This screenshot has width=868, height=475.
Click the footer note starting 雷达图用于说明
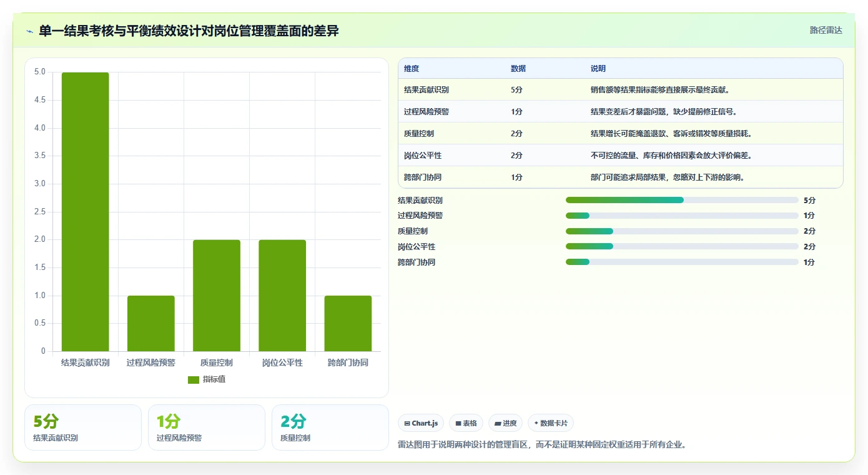(543, 445)
